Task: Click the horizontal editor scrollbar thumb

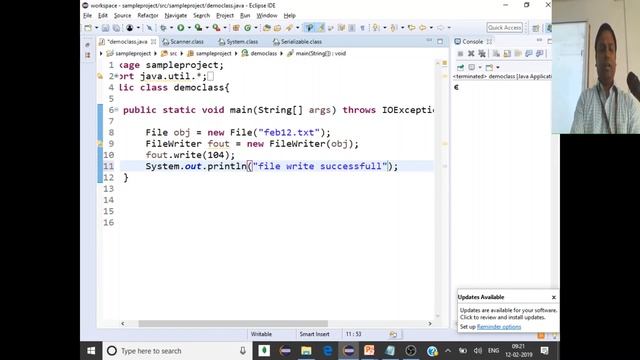Action: point(233,323)
